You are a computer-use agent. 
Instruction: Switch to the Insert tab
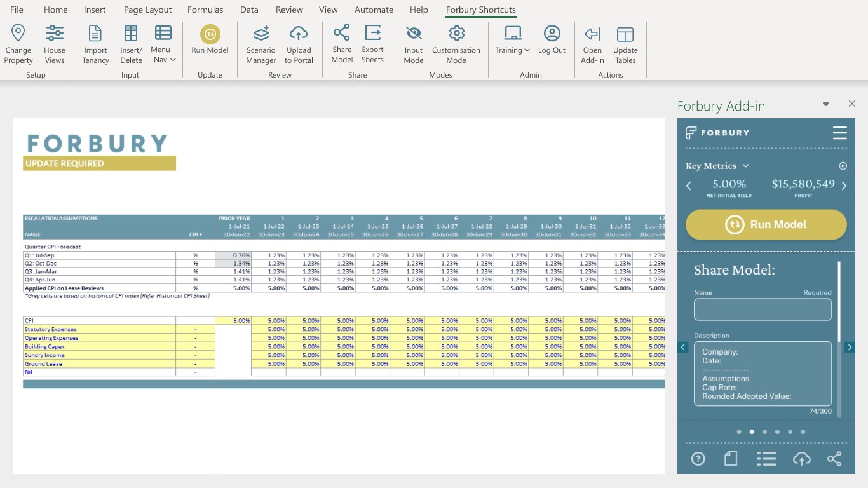tap(95, 10)
